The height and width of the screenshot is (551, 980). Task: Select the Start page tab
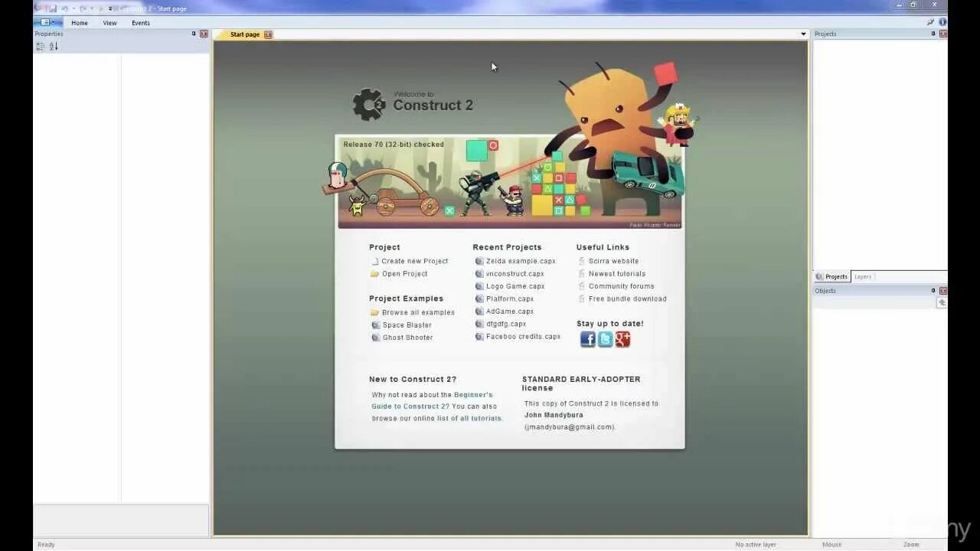point(245,34)
